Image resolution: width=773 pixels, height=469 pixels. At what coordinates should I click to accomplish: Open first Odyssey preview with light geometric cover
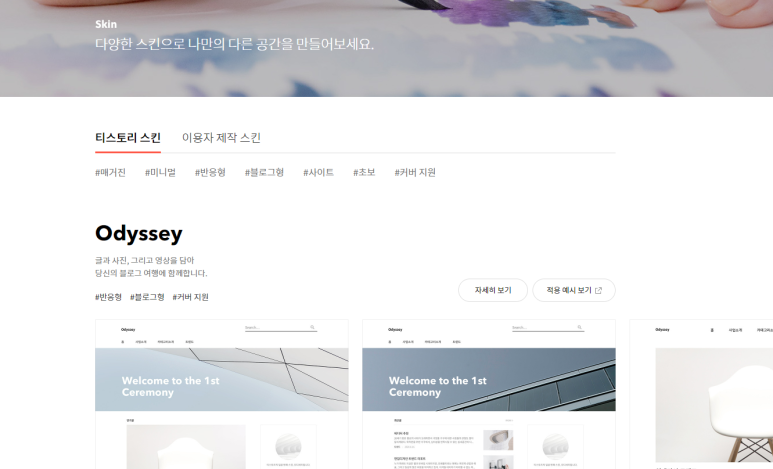222,394
